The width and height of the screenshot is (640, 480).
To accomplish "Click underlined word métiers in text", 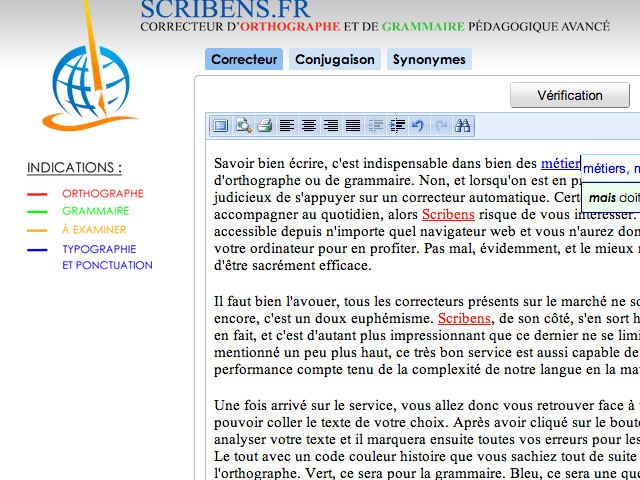I will (560, 164).
